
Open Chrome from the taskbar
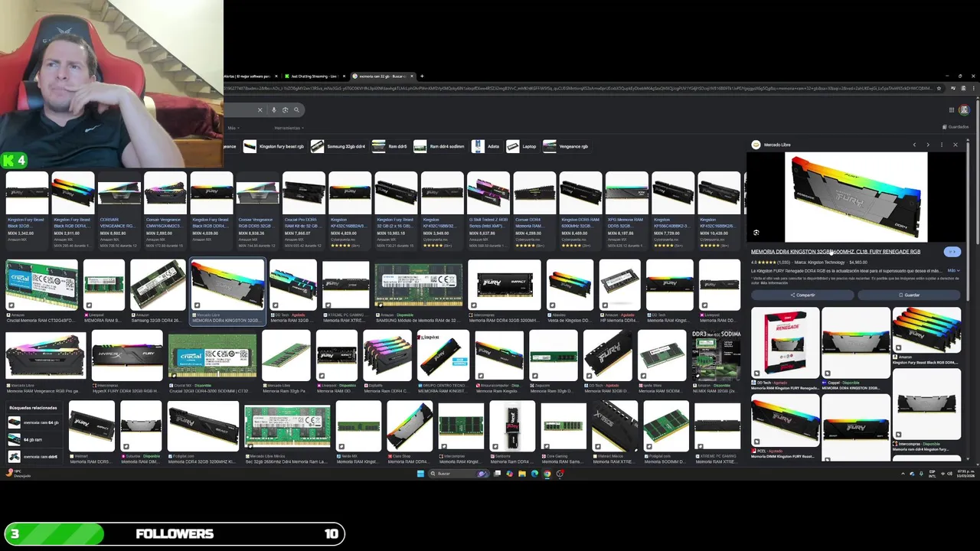(x=547, y=474)
